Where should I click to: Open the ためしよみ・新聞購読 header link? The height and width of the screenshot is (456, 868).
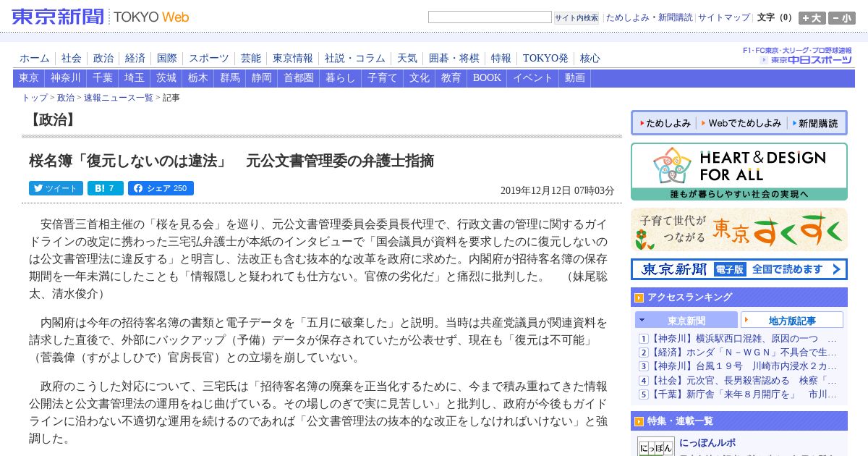649,17
